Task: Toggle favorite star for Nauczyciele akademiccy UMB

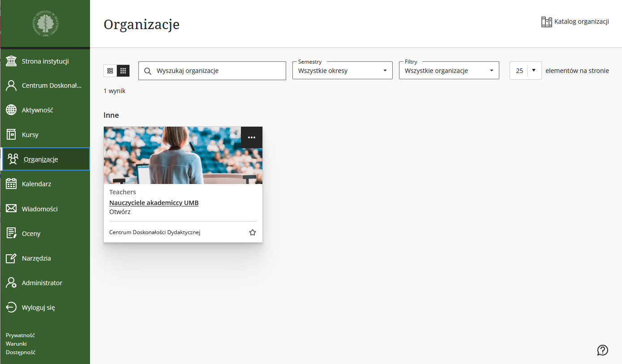Action: (253, 232)
